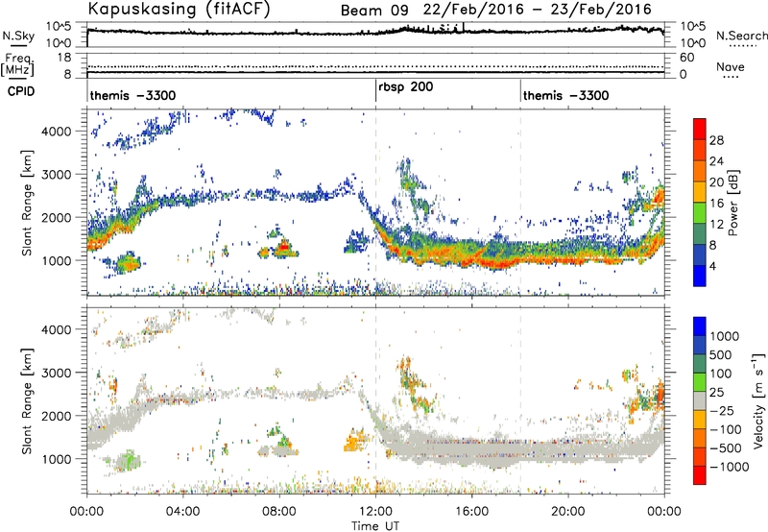This screenshot has height=532, width=768.
Task: Click the '16:00' time tick label
Action: (x=472, y=512)
